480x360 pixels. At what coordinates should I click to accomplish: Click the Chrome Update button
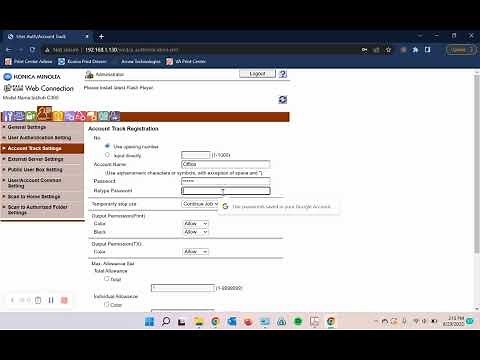[461, 50]
